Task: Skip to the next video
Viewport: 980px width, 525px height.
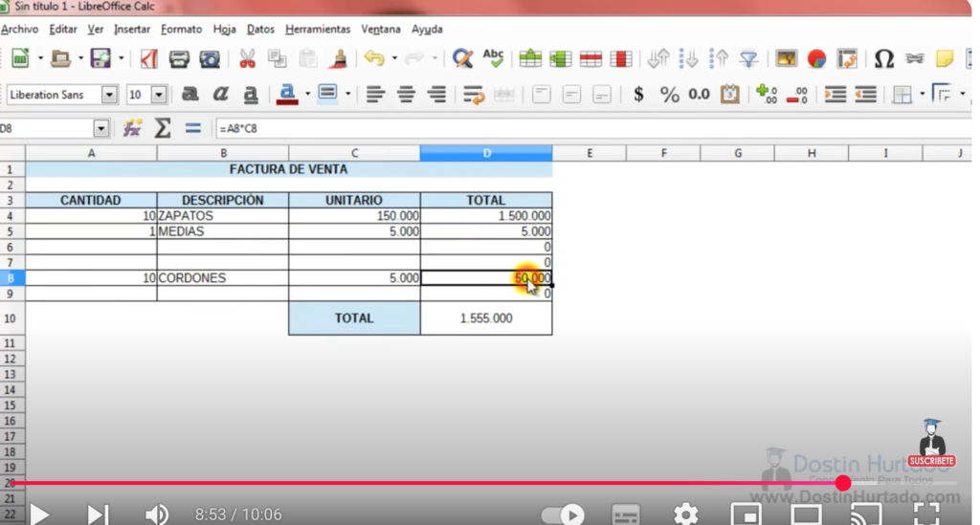Action: (x=98, y=514)
